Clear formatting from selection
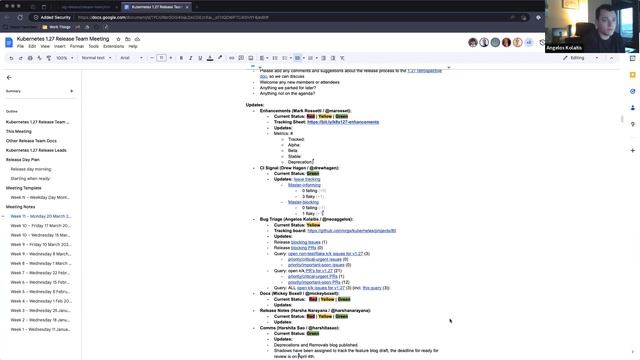 point(342,58)
